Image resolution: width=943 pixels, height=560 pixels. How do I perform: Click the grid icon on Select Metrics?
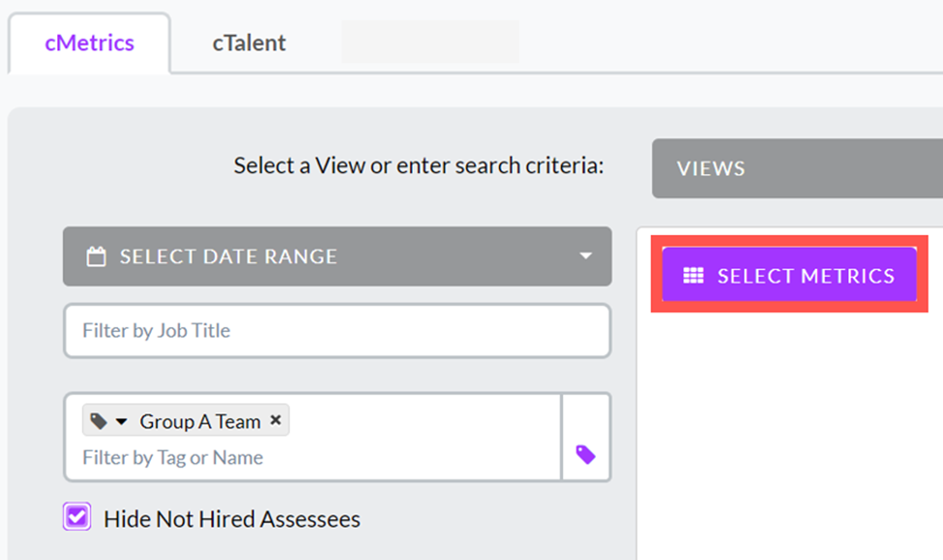point(693,276)
